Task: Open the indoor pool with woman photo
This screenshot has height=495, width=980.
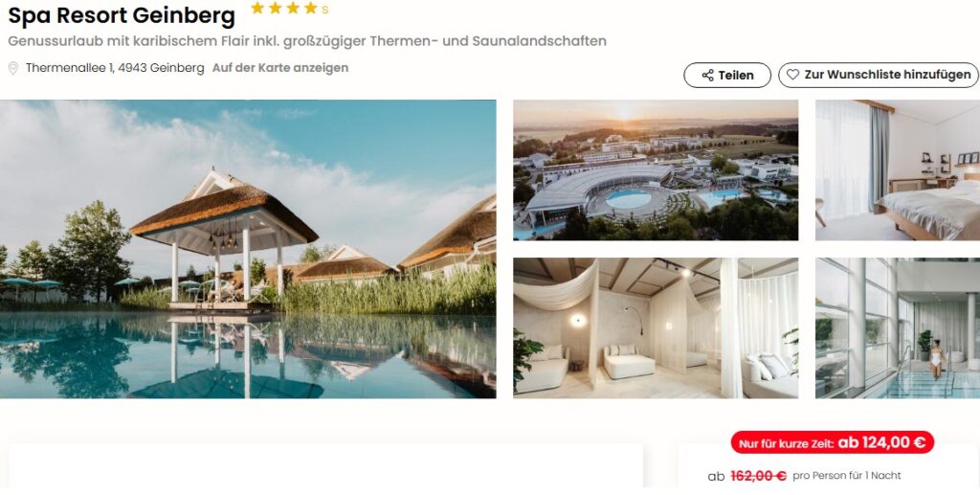Action: tap(898, 328)
